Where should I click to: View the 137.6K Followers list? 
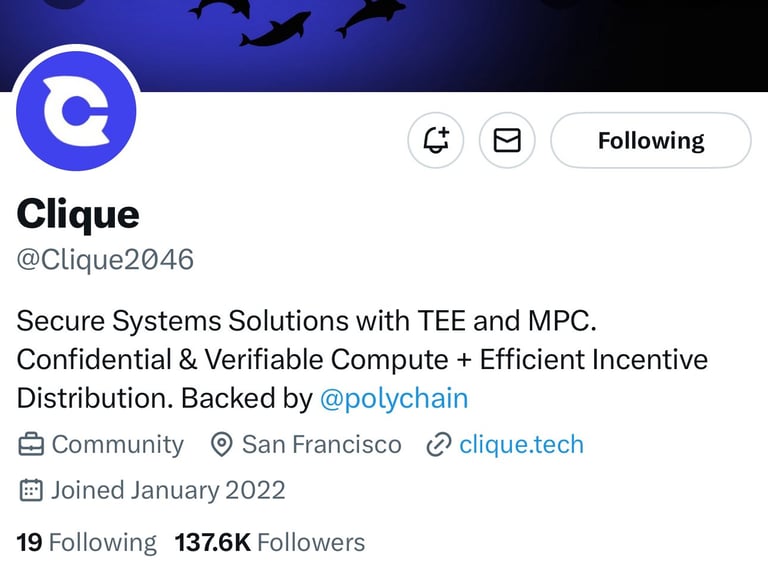(270, 542)
